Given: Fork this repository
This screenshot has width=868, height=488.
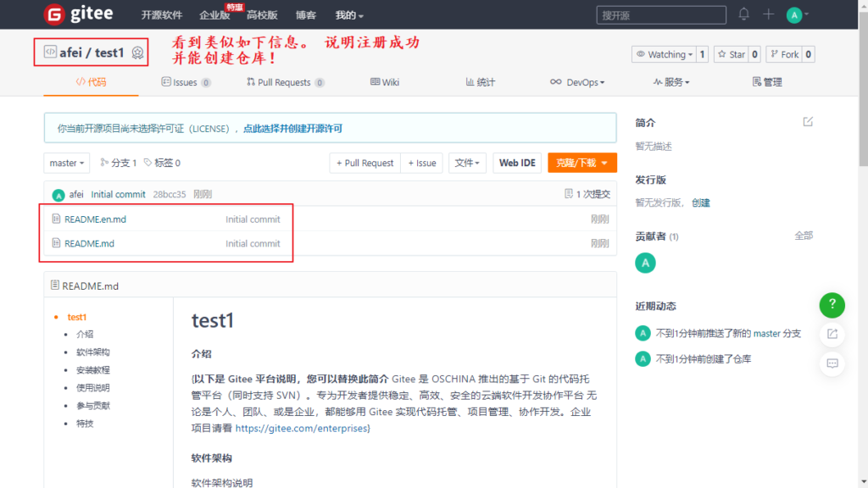Looking at the screenshot, I should click(x=784, y=54).
